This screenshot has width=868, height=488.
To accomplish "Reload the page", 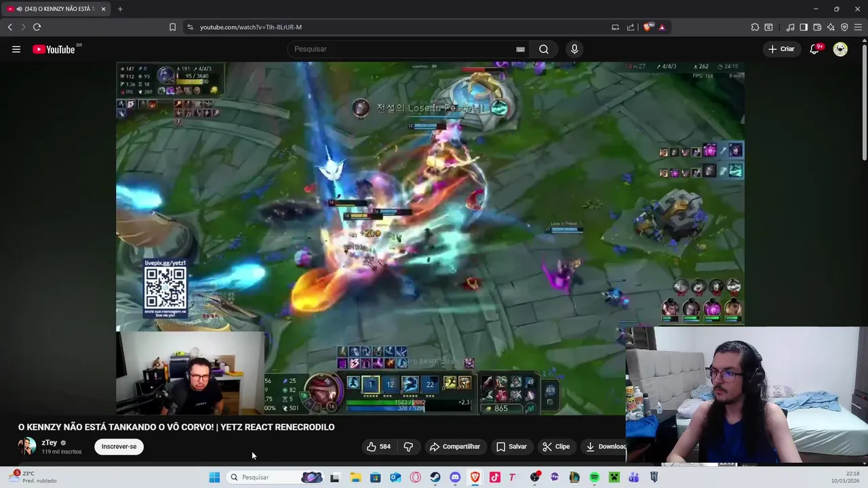I will click(x=37, y=27).
